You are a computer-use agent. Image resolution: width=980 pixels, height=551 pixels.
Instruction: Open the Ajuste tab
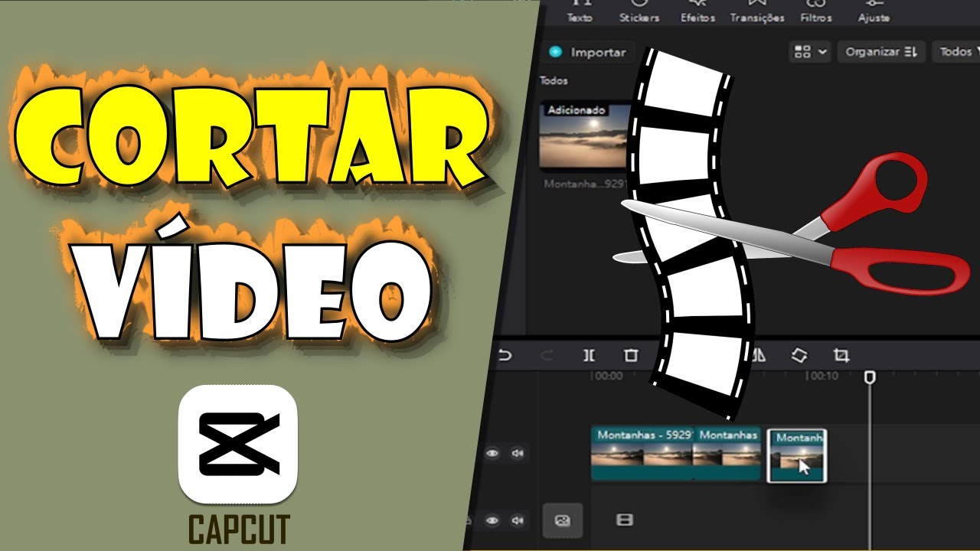pyautogui.click(x=874, y=11)
